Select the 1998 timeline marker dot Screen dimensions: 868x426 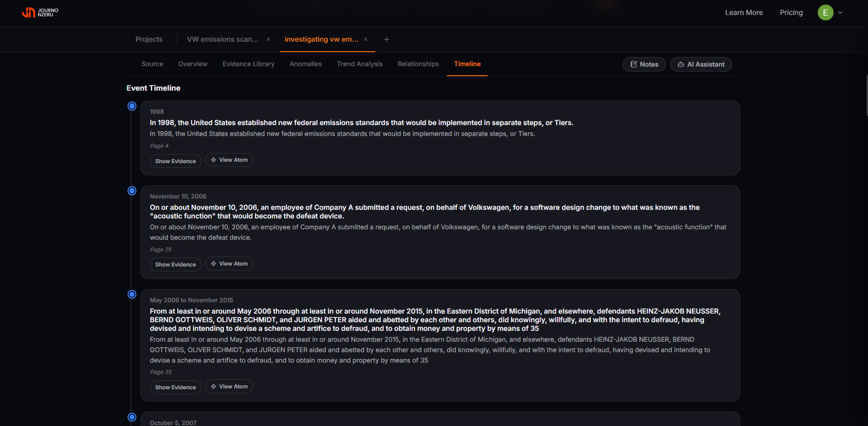[132, 106]
